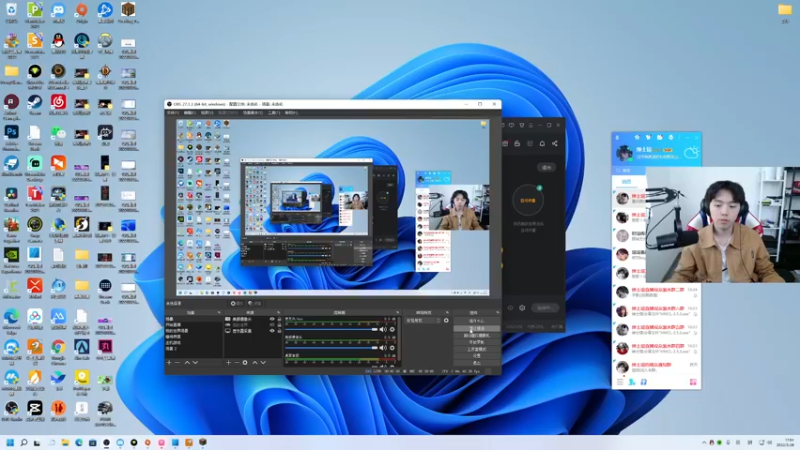Open the bell notification icon in dark window
Screen dimensions: 800x450
tap(542, 143)
